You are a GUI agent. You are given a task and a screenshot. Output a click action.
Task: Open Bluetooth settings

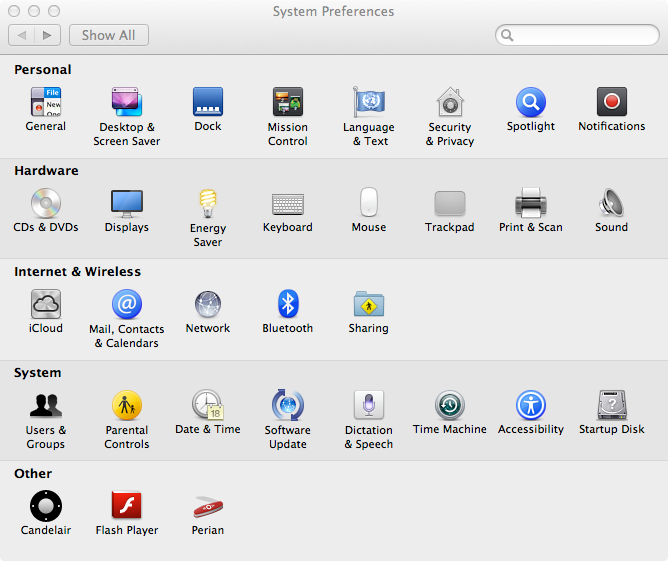point(288,305)
